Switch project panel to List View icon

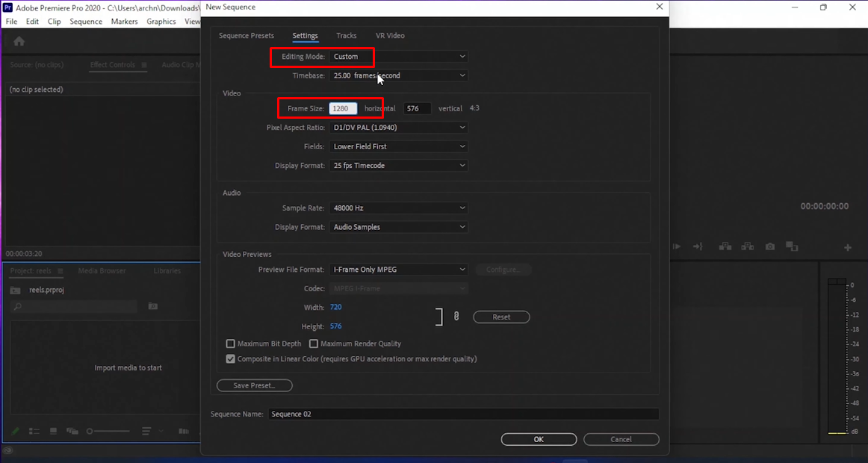(x=34, y=431)
